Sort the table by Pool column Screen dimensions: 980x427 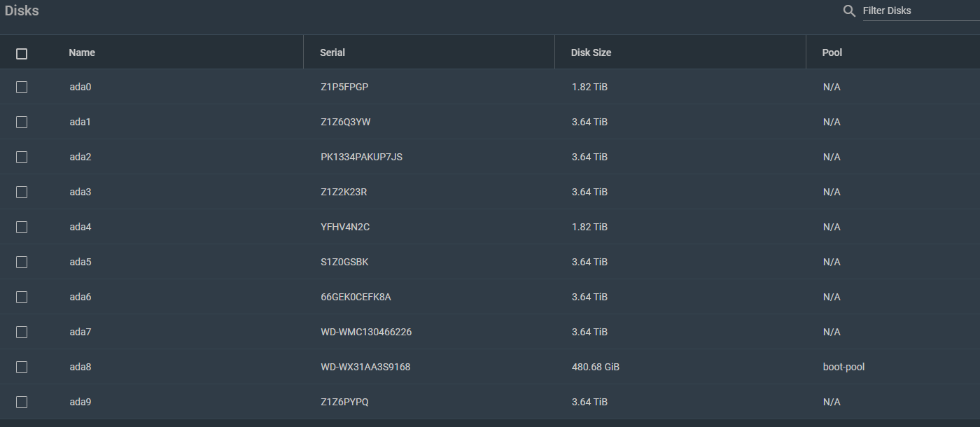832,52
